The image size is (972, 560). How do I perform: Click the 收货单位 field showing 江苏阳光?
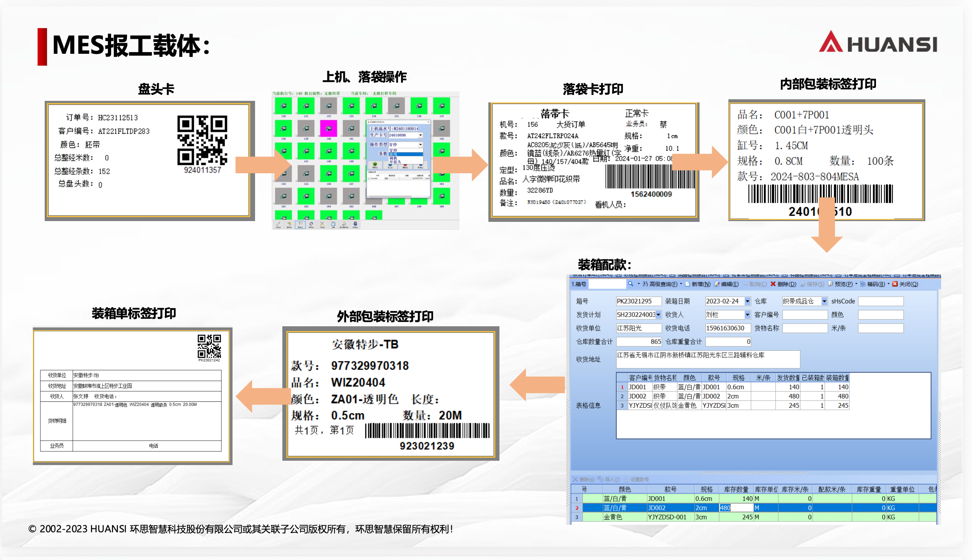(639, 328)
